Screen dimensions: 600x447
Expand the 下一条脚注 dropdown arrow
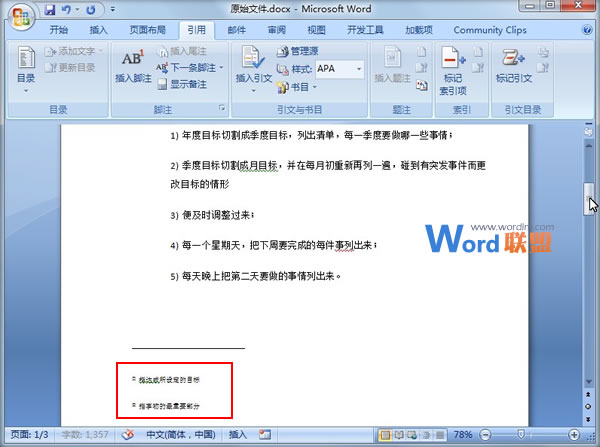click(221, 68)
